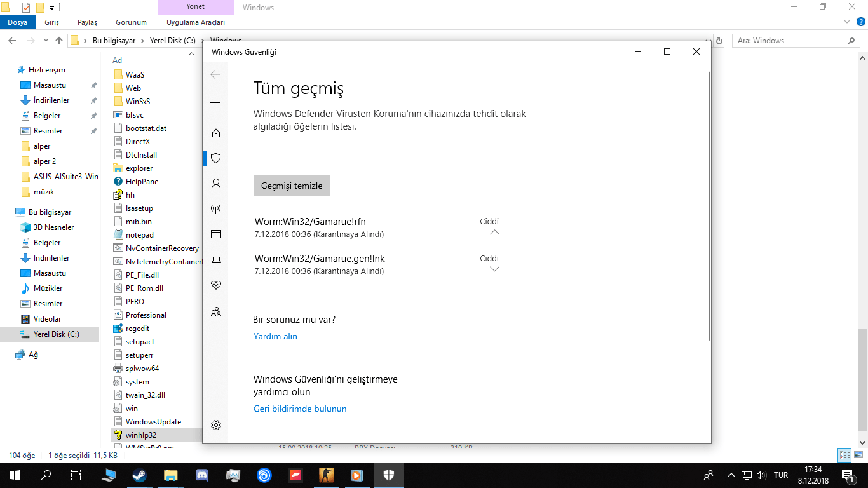Select the regedit file in the list
Screen dimensions: 868x488
[137, 329]
